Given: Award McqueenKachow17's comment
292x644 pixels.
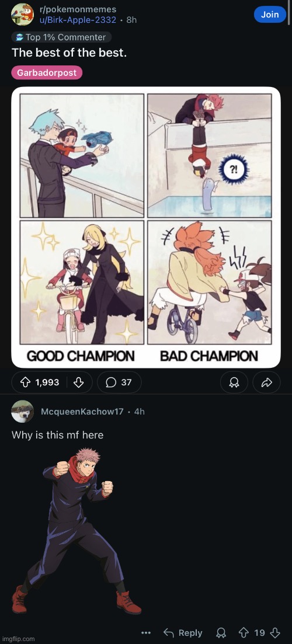Looking at the screenshot, I should (221, 632).
